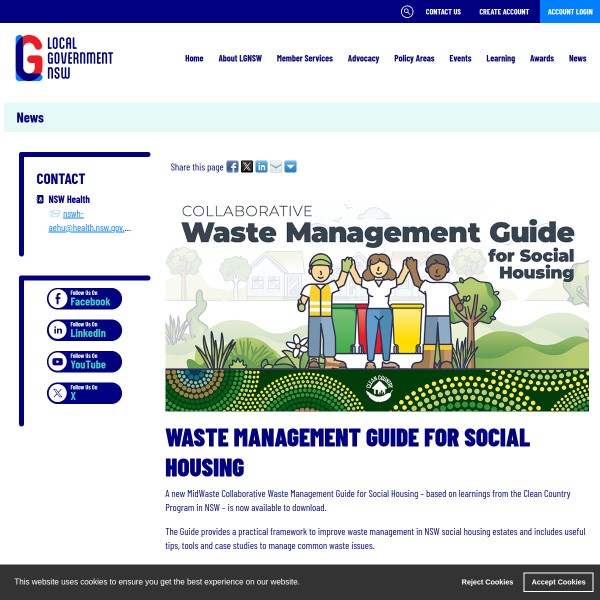Follow on YouTube sidebar button

click(84, 362)
